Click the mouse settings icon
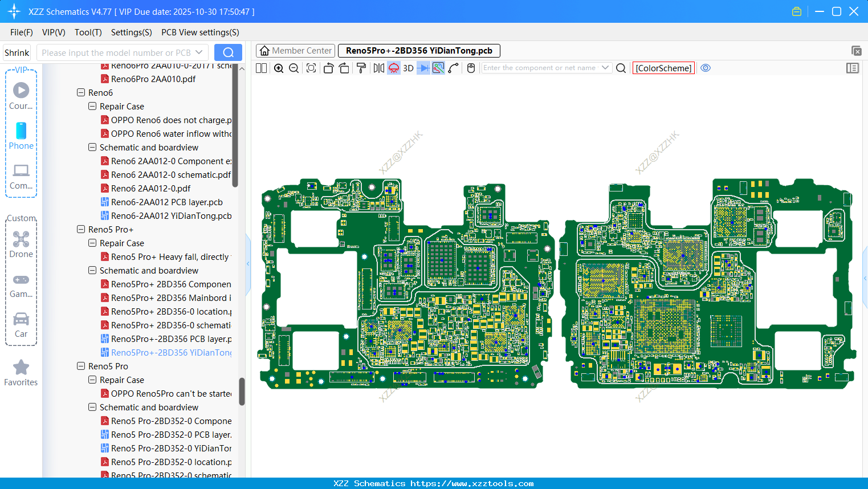This screenshot has width=868, height=489. 471,68
